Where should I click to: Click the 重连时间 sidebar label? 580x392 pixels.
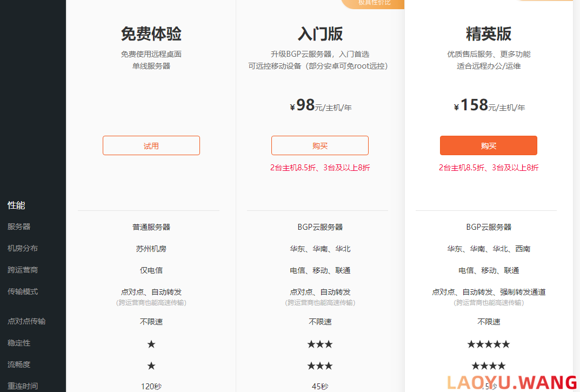click(23, 386)
